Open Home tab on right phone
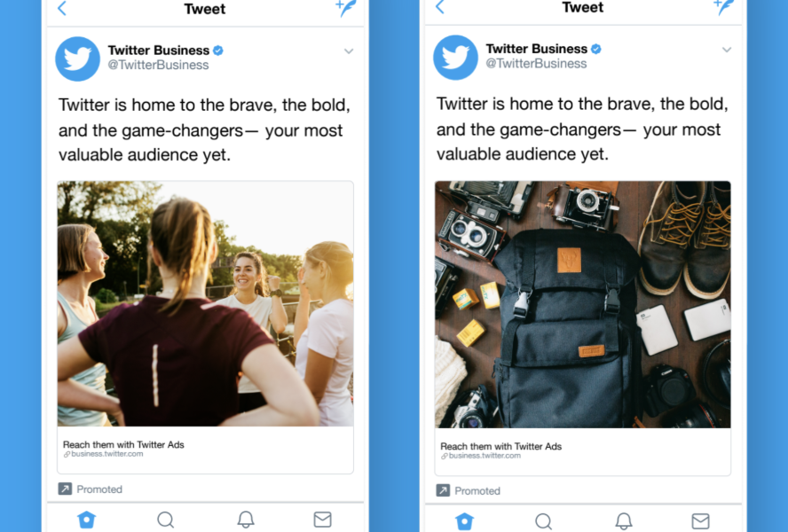The width and height of the screenshot is (788, 532). 464,521
